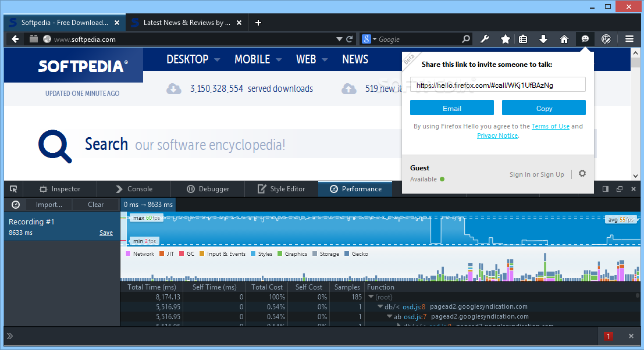
Task: Bookmark this page with the star icon
Action: click(x=505, y=39)
